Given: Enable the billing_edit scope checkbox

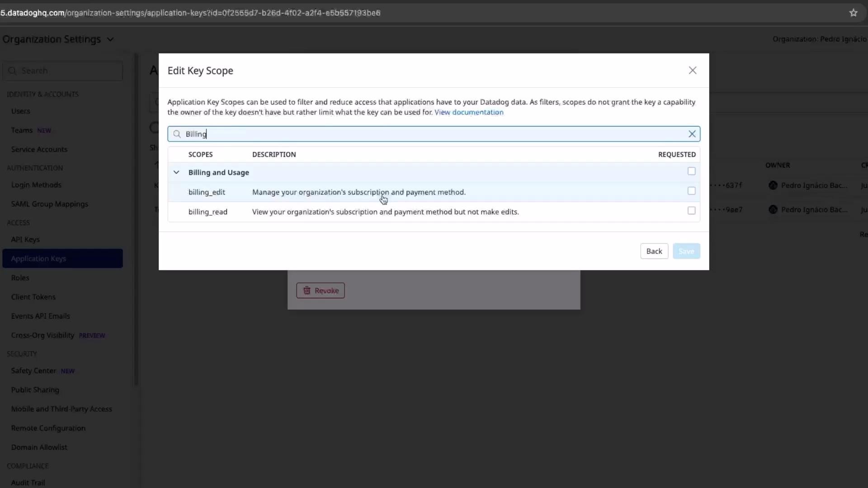Looking at the screenshot, I should (x=691, y=191).
